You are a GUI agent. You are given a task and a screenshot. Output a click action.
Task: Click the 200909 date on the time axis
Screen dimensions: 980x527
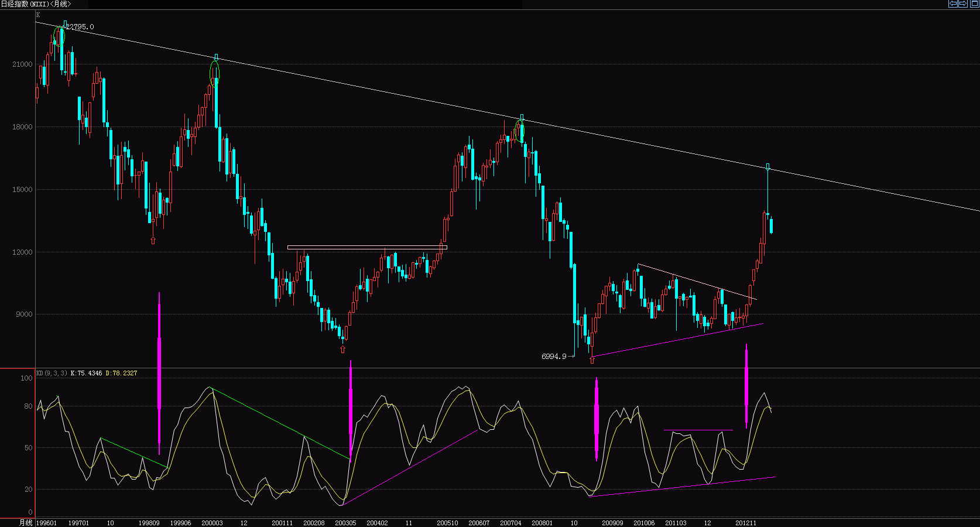(x=613, y=523)
